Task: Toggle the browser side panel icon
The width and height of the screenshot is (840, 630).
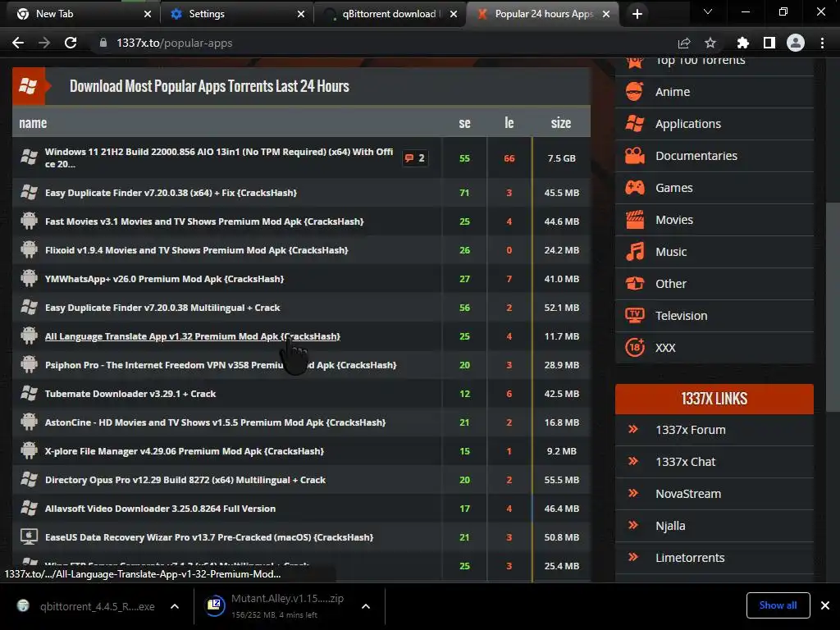Action: pos(769,43)
